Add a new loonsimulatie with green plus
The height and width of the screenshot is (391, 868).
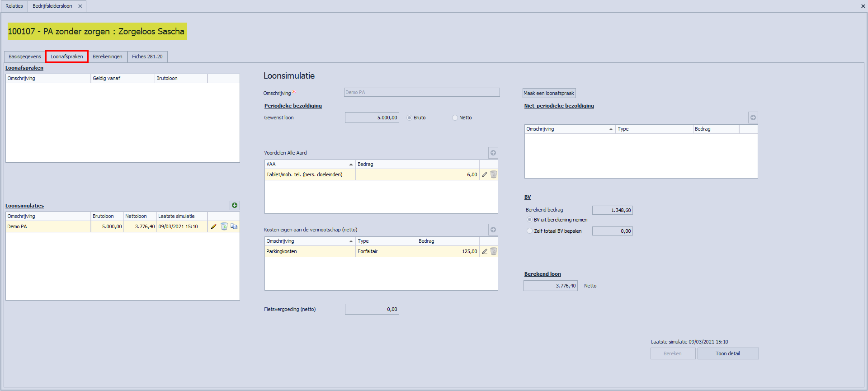point(235,206)
